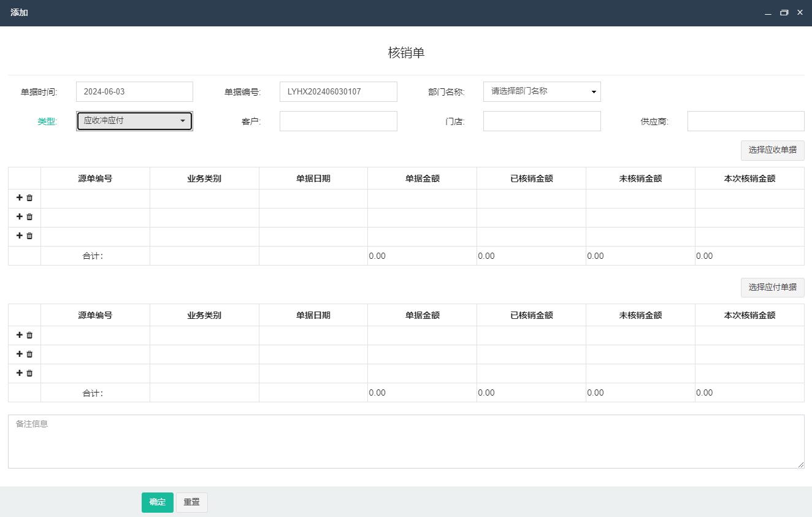This screenshot has width=812, height=517.
Task: Add row via third payable row plus
Action: coord(19,373)
